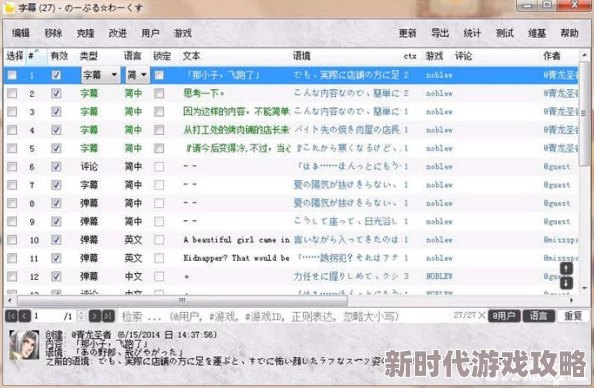Click the 维基 button
This screenshot has height=388, width=594.
pos(537,33)
